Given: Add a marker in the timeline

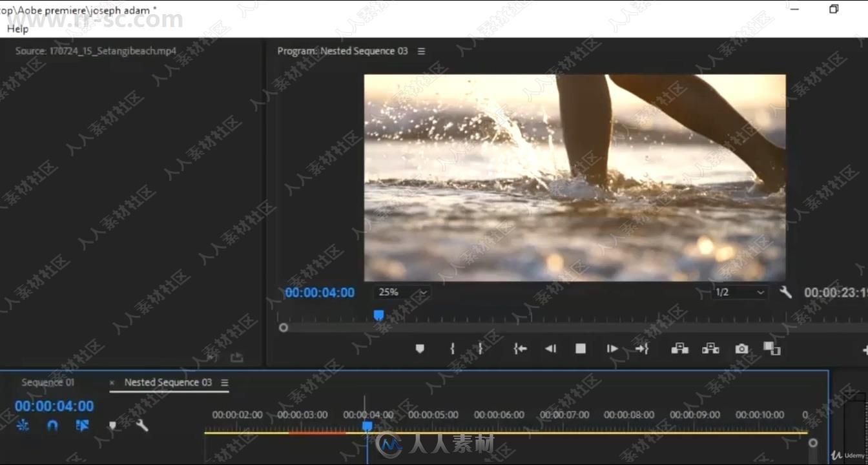Looking at the screenshot, I should pos(112,426).
